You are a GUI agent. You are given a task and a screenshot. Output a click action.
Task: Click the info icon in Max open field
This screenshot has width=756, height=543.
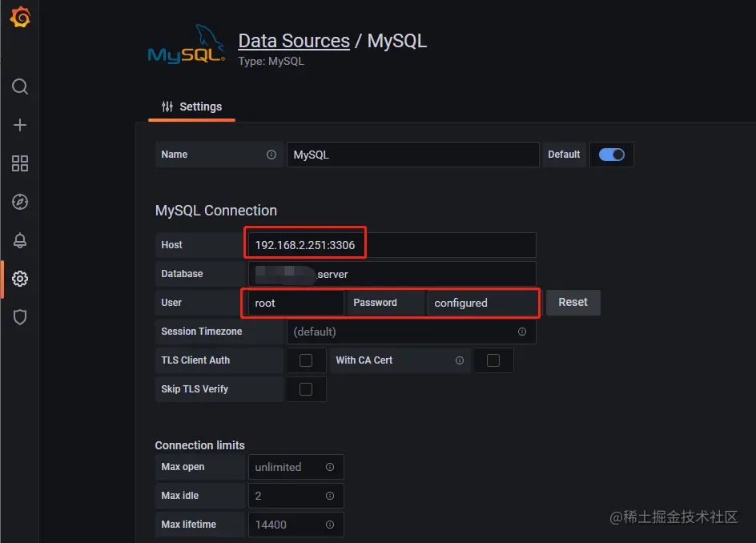330,467
